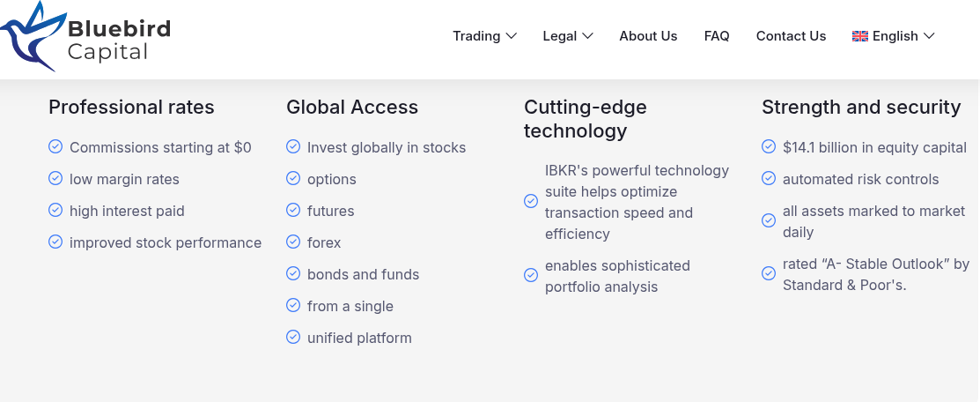980x402 pixels.
Task: Click check icon beside $14.1 billion in equity capital
Action: click(x=769, y=146)
